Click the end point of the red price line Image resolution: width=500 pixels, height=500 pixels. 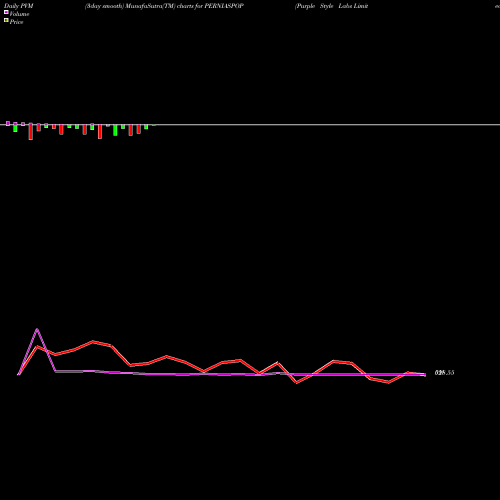(425, 374)
